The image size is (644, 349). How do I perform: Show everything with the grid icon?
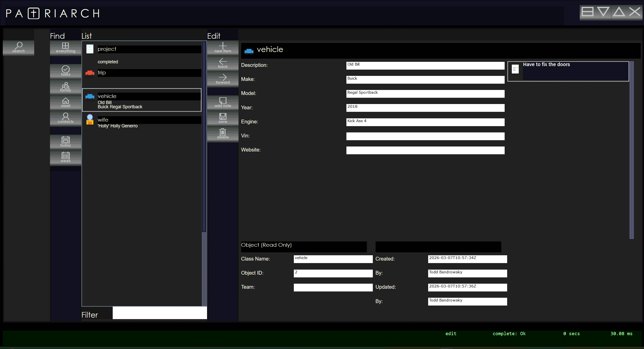65,47
